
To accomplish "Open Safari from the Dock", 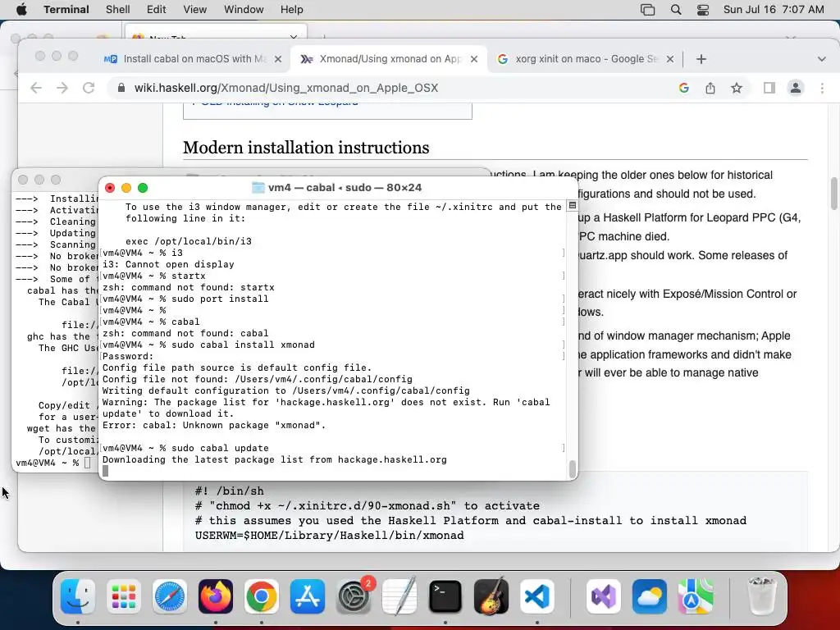I will coord(170,596).
